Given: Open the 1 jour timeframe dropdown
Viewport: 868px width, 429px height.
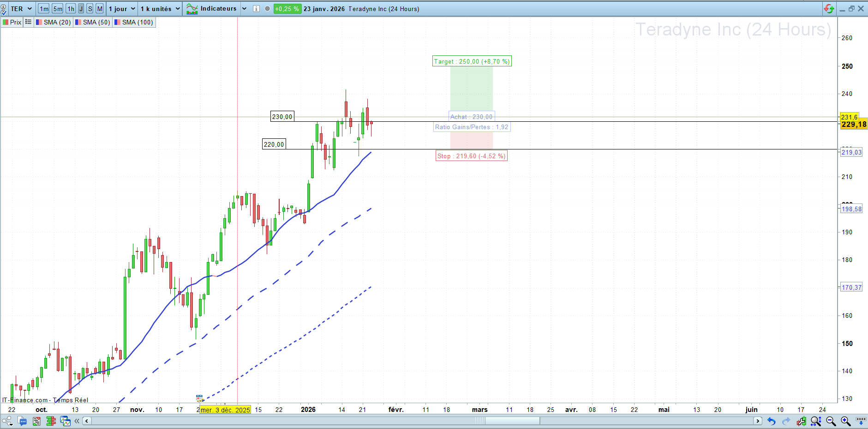Looking at the screenshot, I should pos(122,9).
